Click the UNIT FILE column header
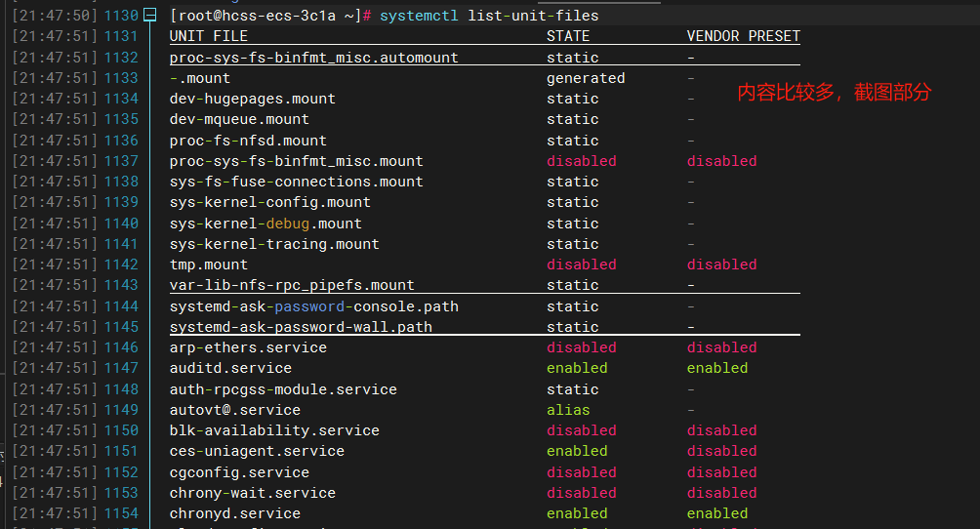 coord(209,36)
